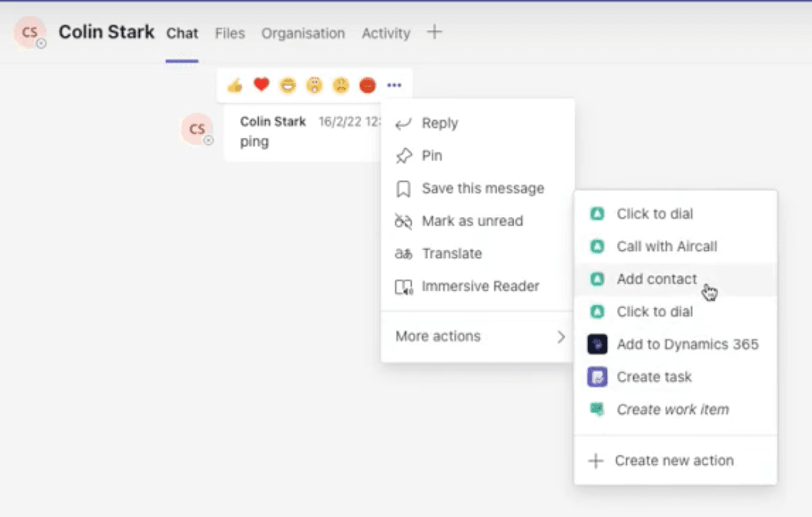Open the Files tab
The image size is (812, 517).
click(x=230, y=33)
